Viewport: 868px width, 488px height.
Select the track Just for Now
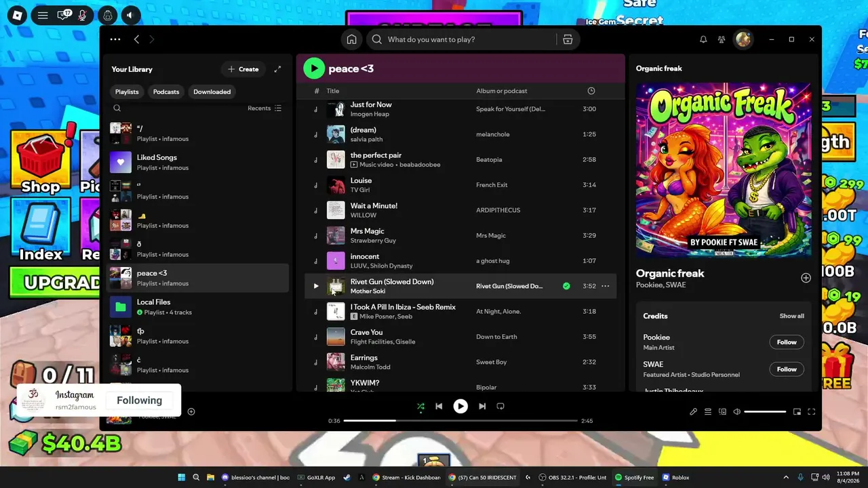[x=371, y=104]
